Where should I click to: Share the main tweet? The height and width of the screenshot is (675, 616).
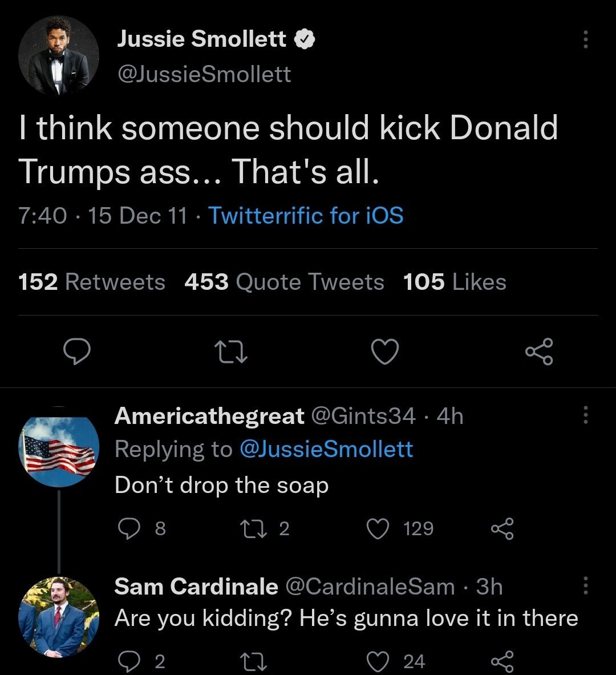[539, 351]
